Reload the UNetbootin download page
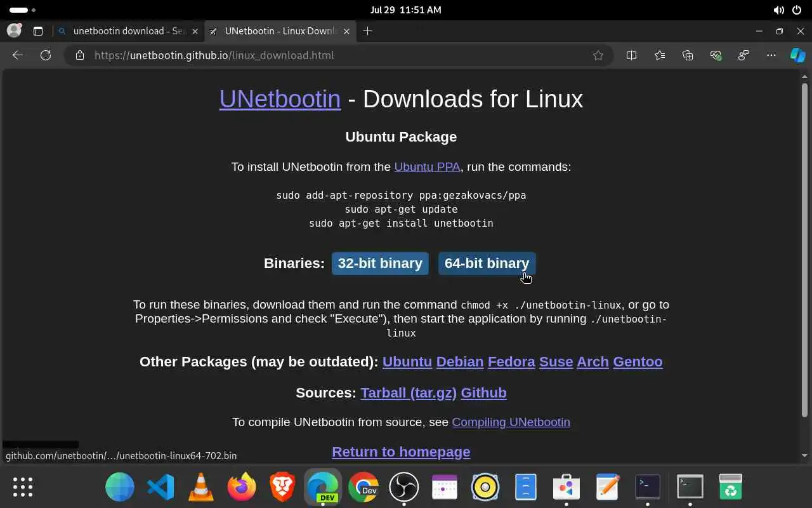Image resolution: width=812 pixels, height=508 pixels. tap(46, 55)
